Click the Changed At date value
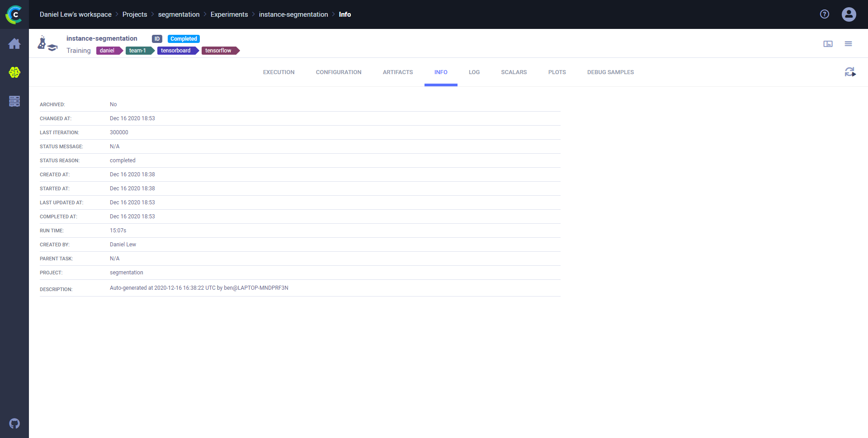This screenshot has width=868, height=438. click(x=132, y=118)
